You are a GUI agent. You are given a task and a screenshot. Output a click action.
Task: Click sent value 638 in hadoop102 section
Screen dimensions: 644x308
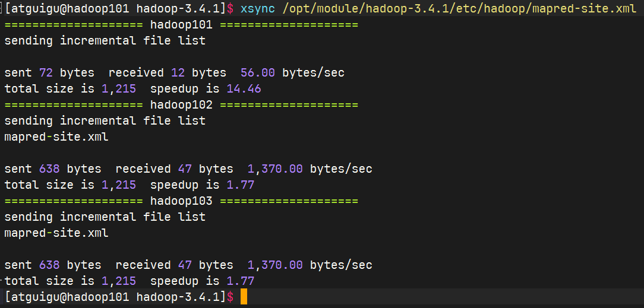(x=49, y=169)
